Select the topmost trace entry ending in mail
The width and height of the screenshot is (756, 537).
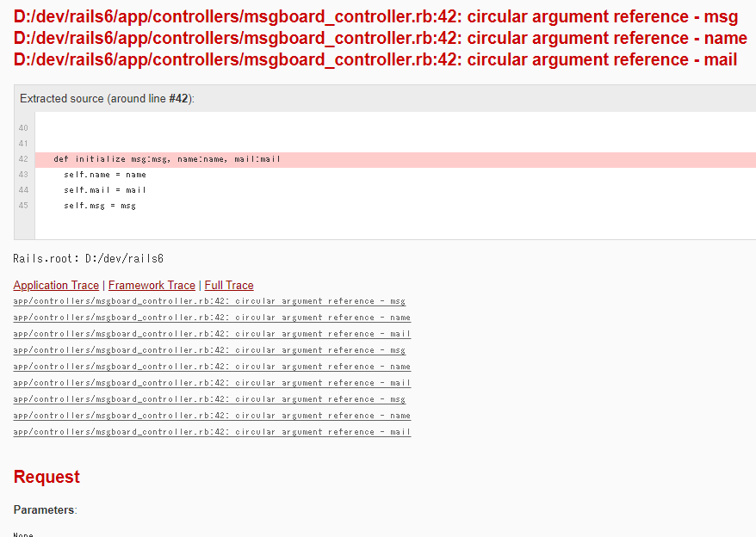pyautogui.click(x=212, y=334)
